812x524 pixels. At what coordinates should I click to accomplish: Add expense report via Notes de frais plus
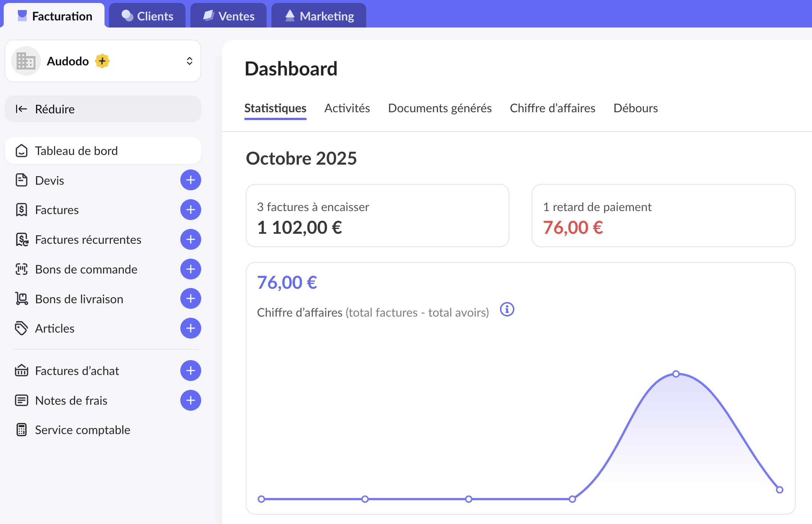190,400
